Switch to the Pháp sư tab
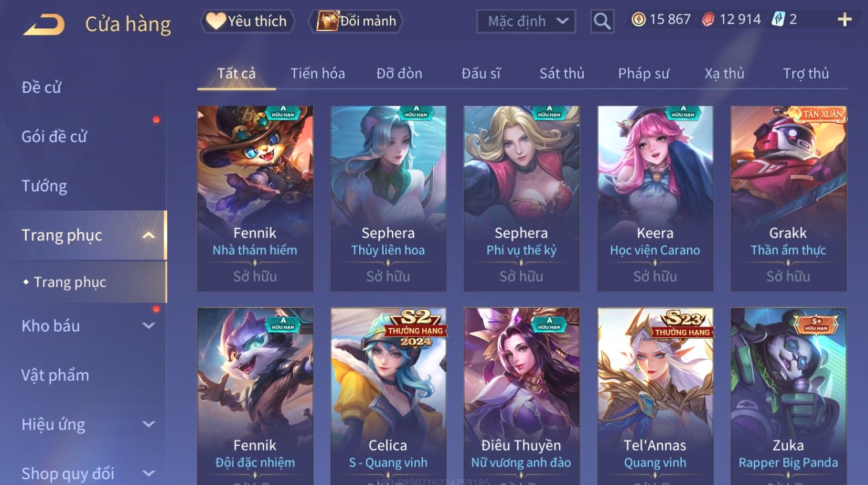 tap(644, 73)
